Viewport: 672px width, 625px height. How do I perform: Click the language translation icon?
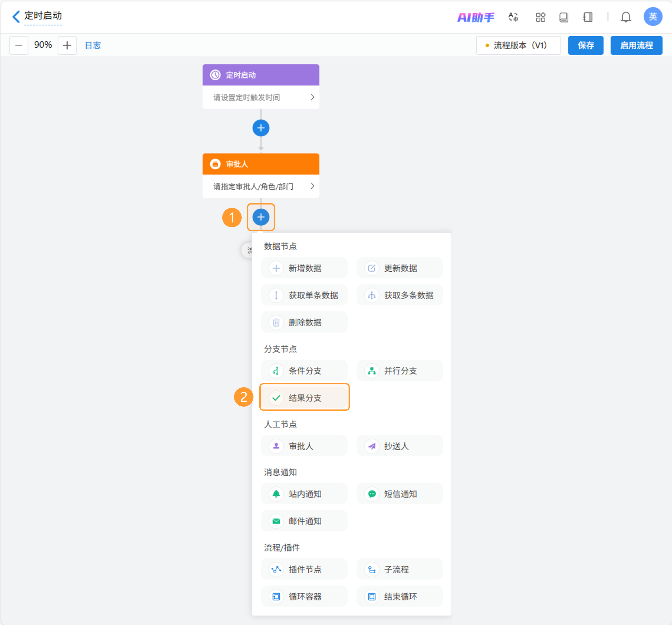513,17
